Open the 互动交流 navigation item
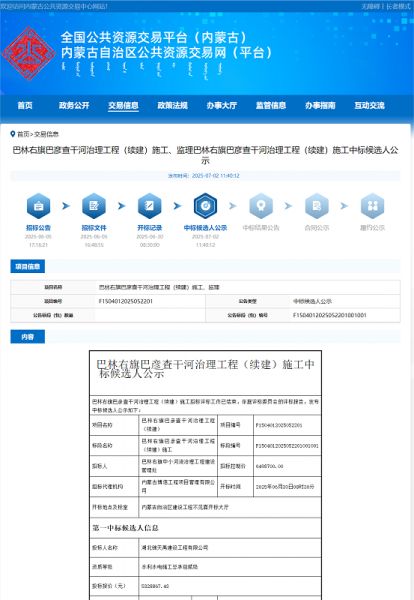 coord(369,105)
